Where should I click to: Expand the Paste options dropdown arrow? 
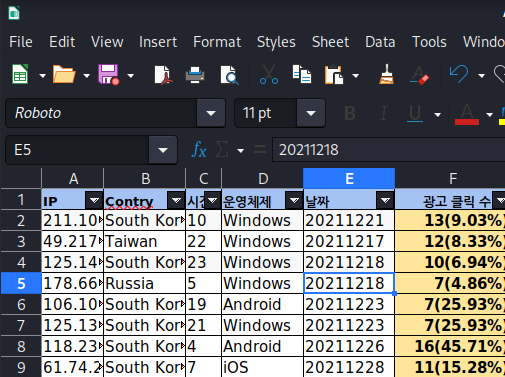coord(356,76)
